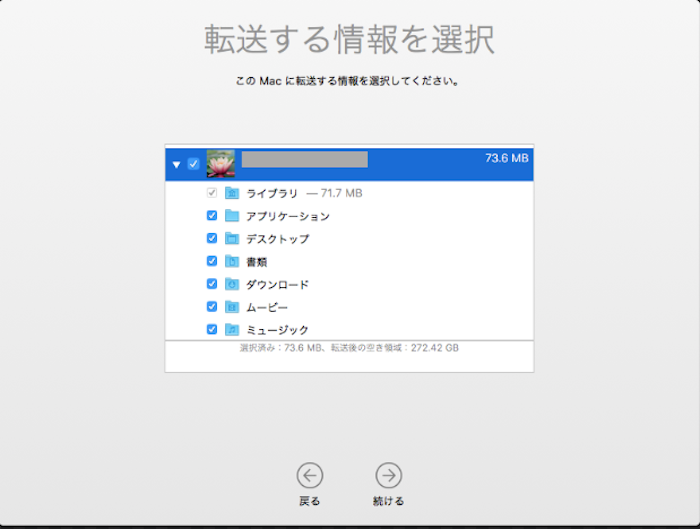Uncheck the デスクトップ checkbox
700x529 pixels.
click(x=211, y=239)
